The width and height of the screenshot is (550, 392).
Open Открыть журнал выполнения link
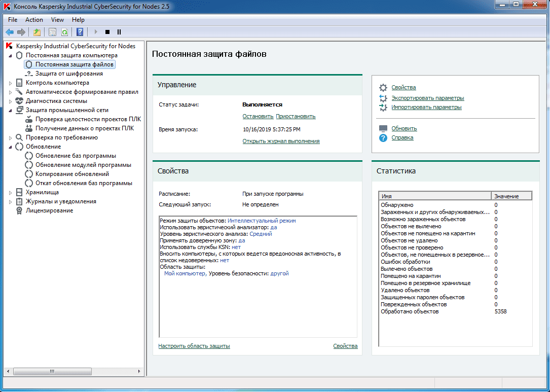click(x=281, y=141)
